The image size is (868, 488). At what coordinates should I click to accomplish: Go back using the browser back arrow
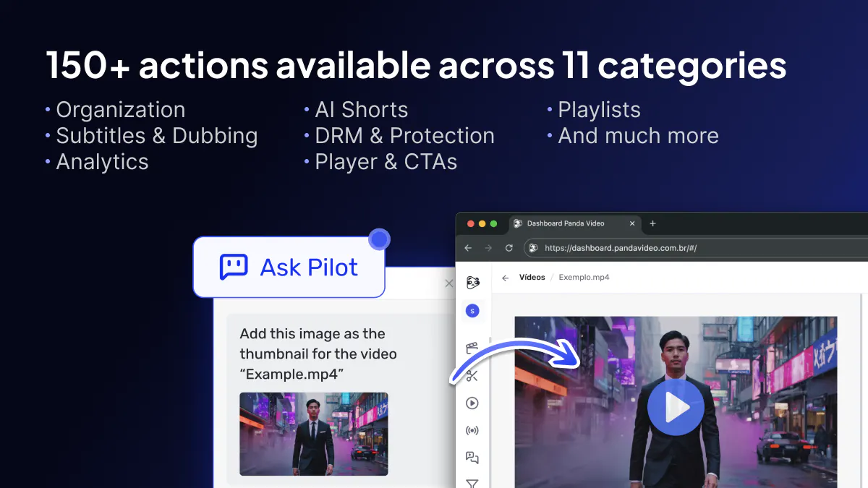coord(468,248)
